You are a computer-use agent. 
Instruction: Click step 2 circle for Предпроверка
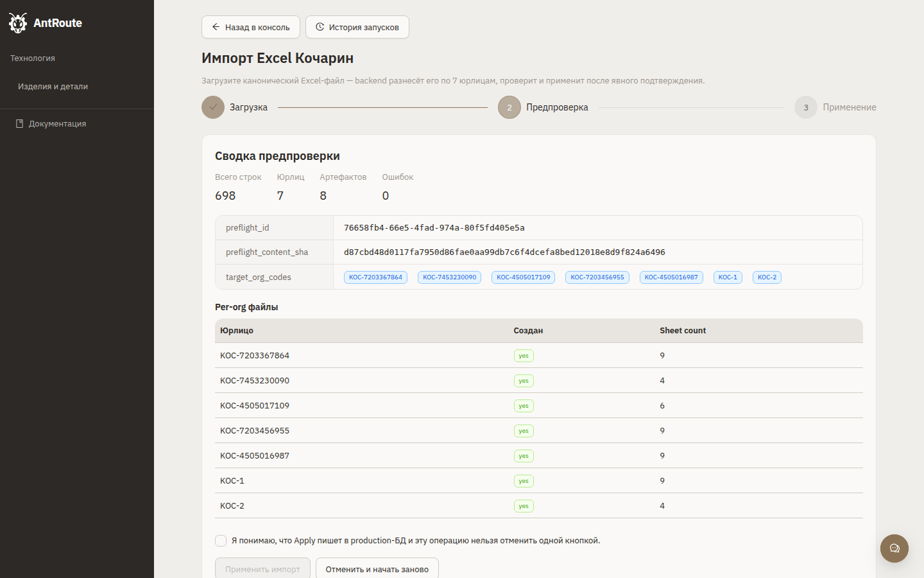pos(509,107)
